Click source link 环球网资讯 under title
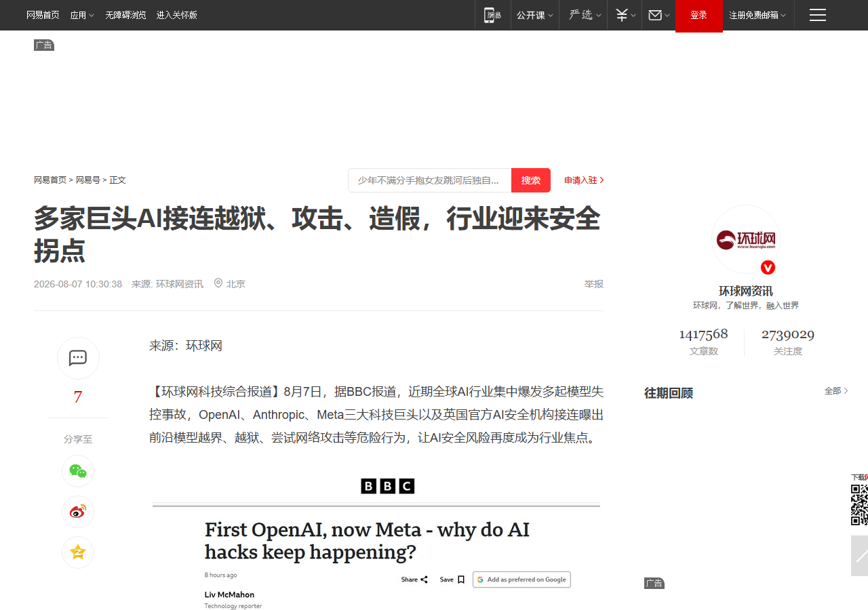This screenshot has height=610, width=868. [x=180, y=284]
